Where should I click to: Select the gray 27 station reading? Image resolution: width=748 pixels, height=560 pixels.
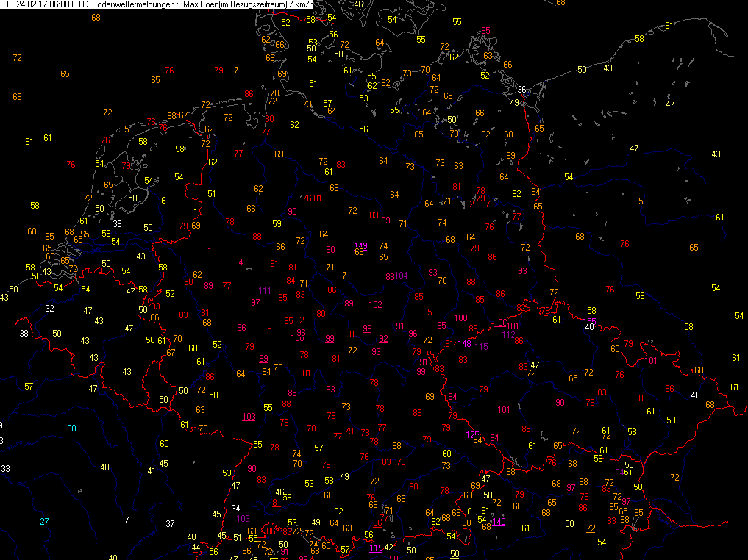pyautogui.click(x=45, y=521)
